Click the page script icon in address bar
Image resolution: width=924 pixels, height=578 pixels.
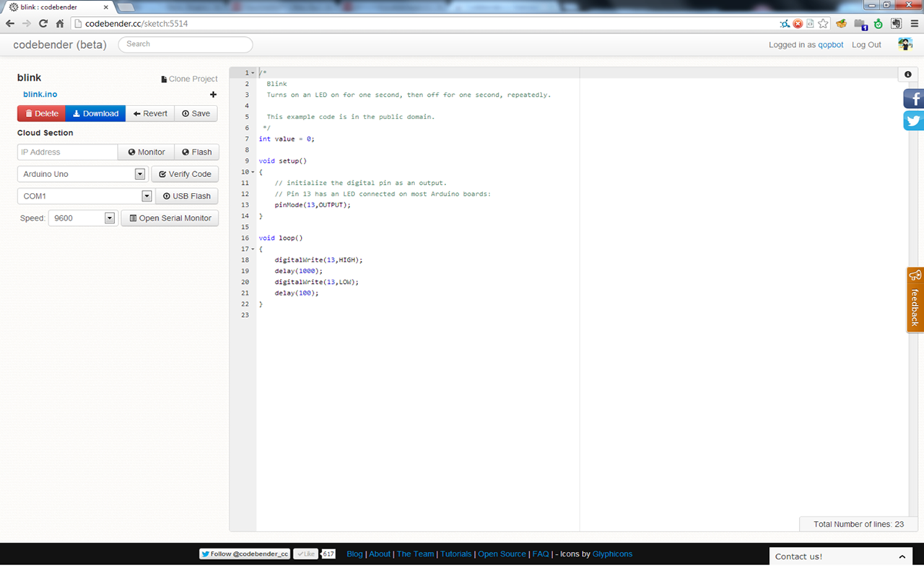click(810, 24)
